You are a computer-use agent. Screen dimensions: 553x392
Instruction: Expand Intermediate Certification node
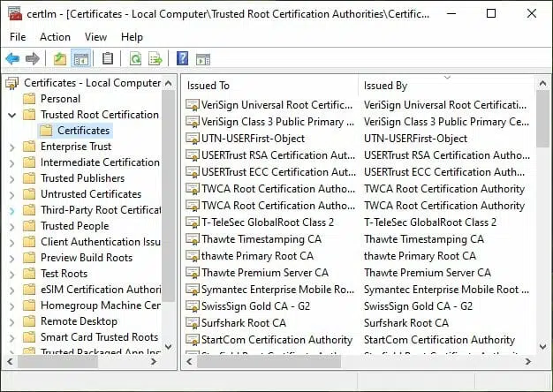12,162
